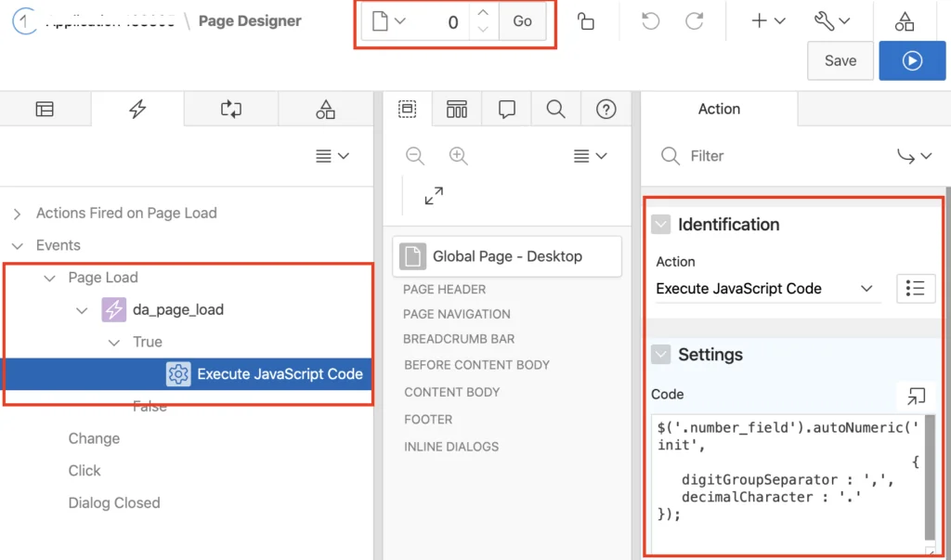
Task: Click the Page Designer breadcrumb
Action: point(250,21)
